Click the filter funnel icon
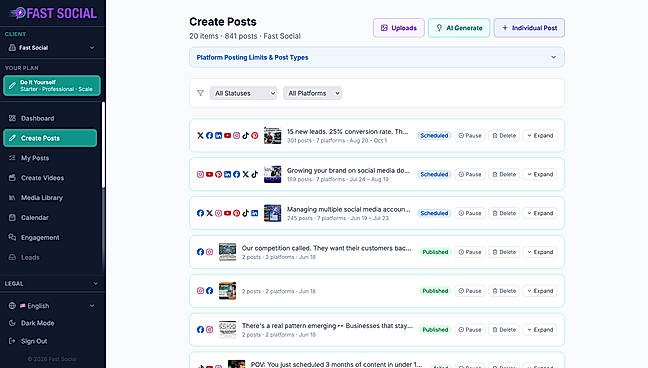This screenshot has height=368, width=648. pos(200,93)
